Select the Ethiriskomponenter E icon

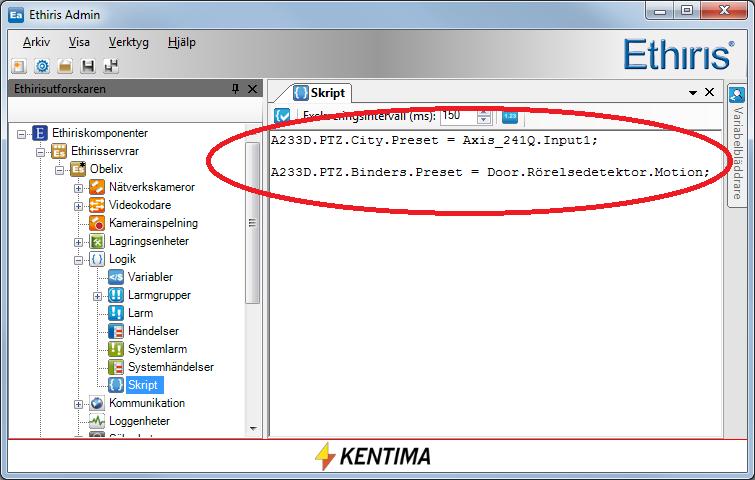[40, 133]
